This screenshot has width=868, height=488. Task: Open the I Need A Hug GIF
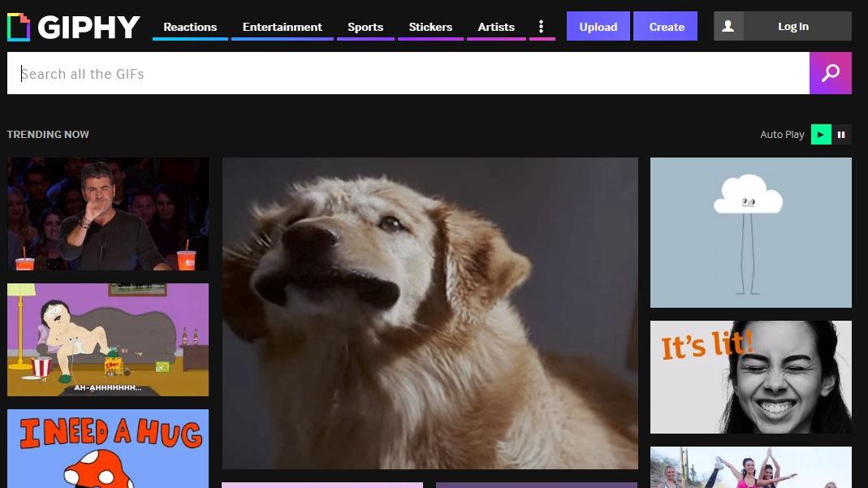(108, 449)
